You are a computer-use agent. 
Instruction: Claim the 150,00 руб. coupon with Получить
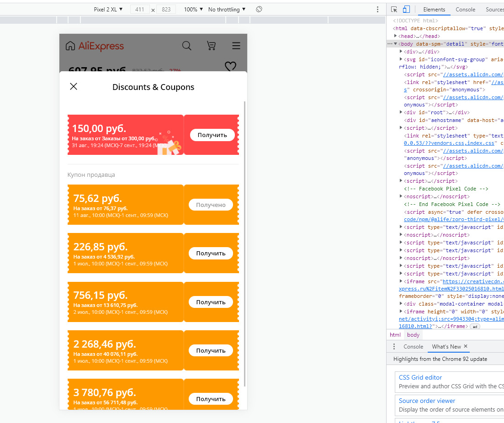[212, 135]
